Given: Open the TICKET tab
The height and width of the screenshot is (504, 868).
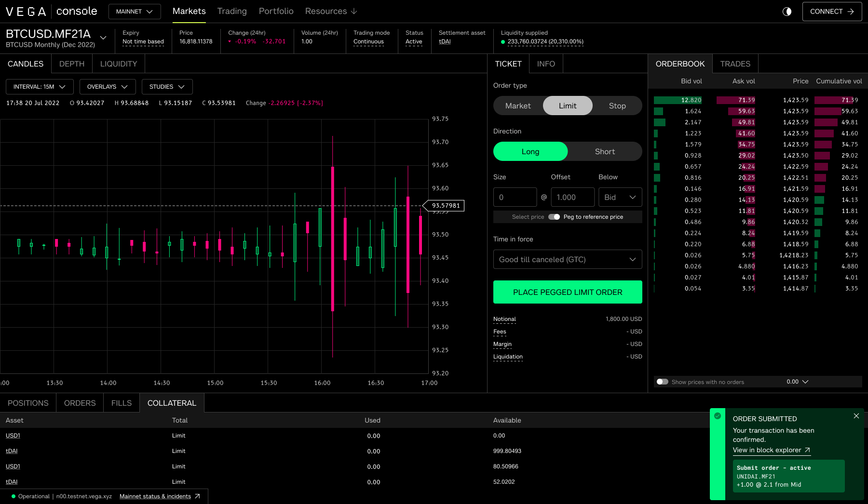Looking at the screenshot, I should pyautogui.click(x=508, y=64).
